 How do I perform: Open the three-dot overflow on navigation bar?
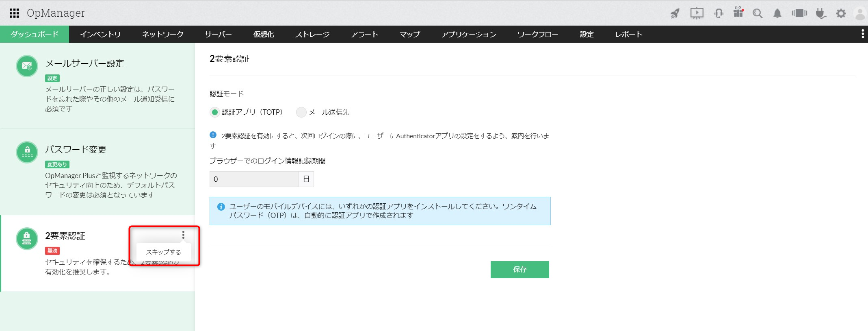[863, 34]
